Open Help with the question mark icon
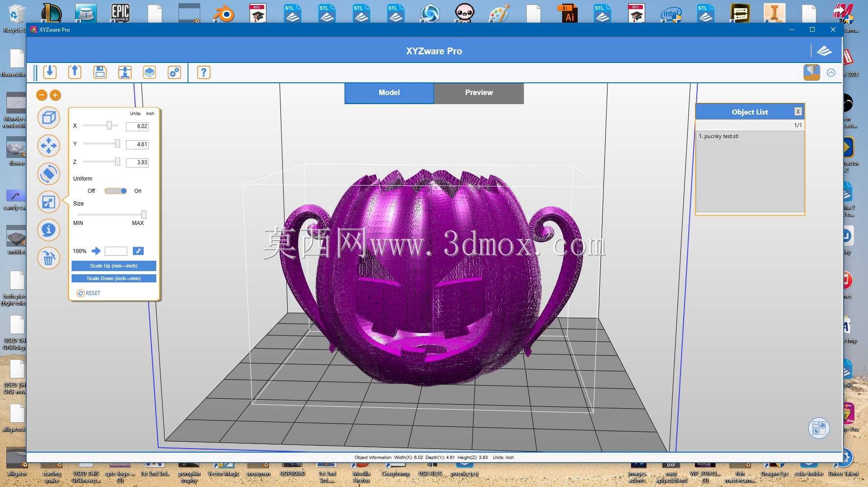868x487 pixels. tap(204, 72)
